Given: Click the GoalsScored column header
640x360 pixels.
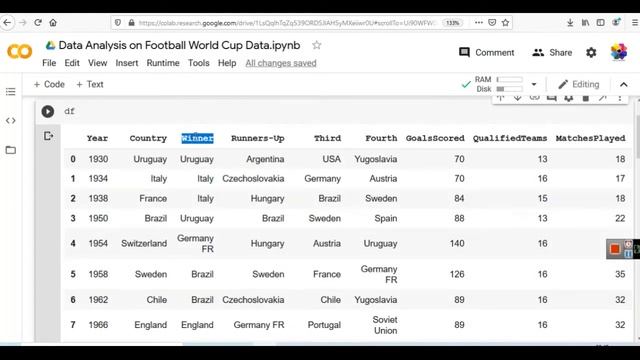Looking at the screenshot, I should 435,138.
